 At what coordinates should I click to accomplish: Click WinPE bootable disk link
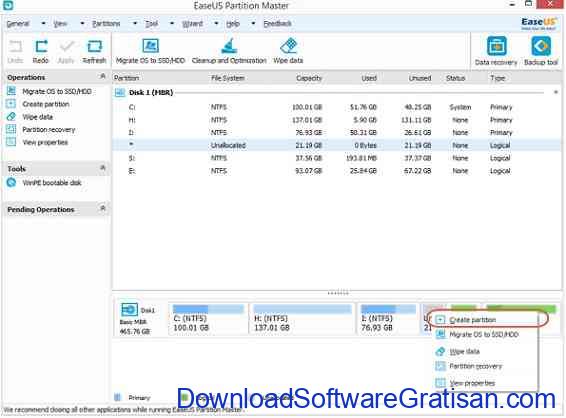pos(52,183)
